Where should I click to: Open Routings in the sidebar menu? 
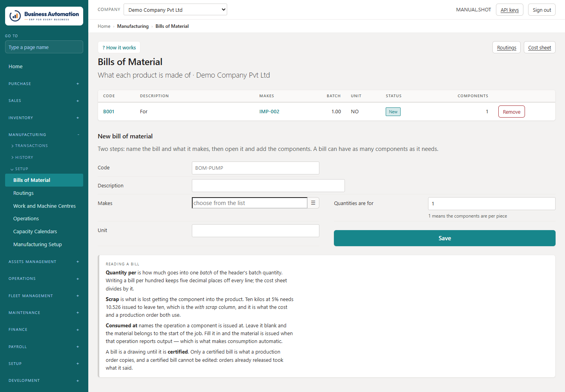[x=44, y=193]
